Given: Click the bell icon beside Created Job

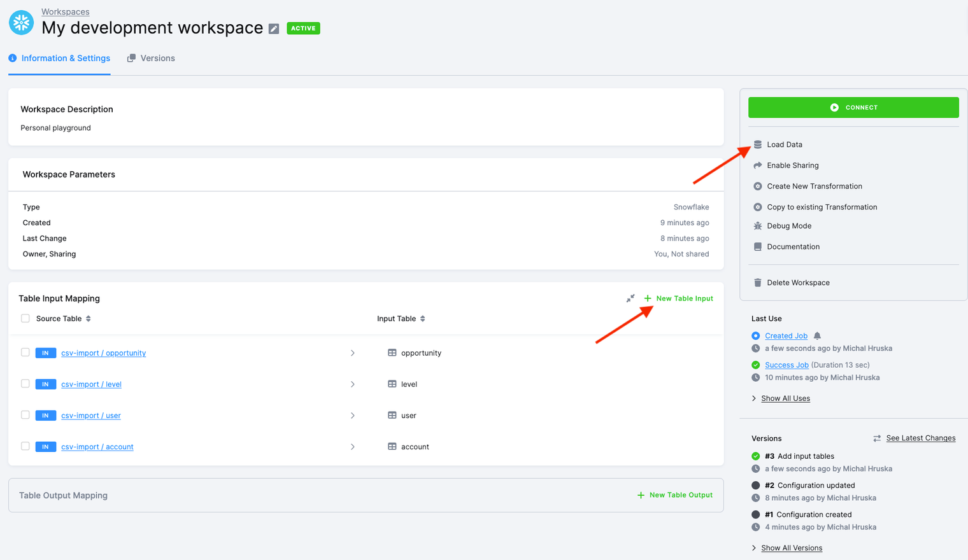Looking at the screenshot, I should (x=818, y=335).
